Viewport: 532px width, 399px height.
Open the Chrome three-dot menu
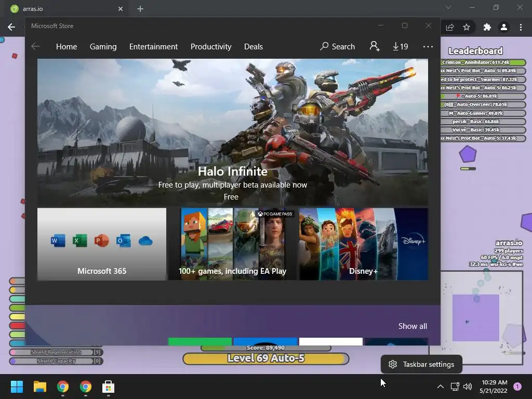point(521,27)
